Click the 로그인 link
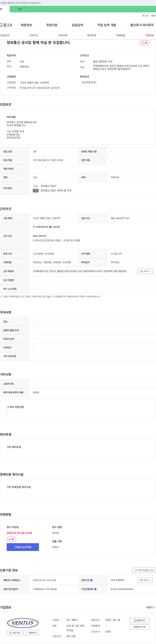 [x=145, y=16]
